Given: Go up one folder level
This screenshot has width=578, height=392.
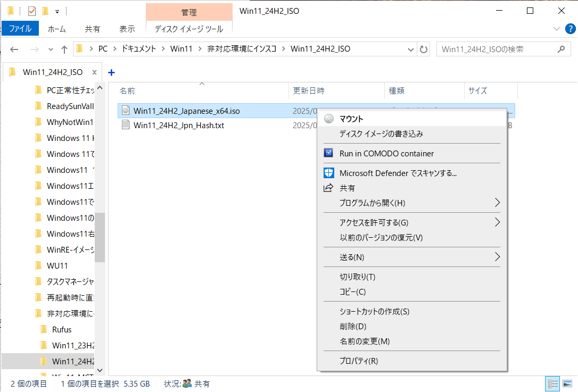Looking at the screenshot, I should (64, 49).
